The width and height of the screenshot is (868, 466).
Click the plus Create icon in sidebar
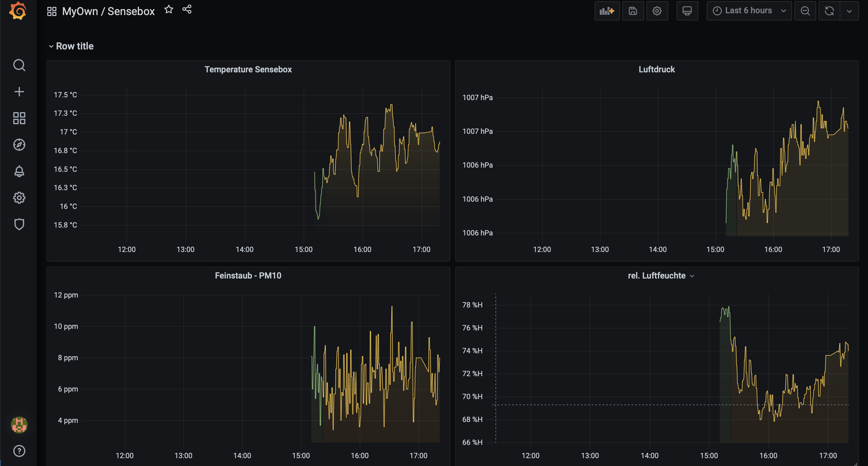tap(19, 92)
